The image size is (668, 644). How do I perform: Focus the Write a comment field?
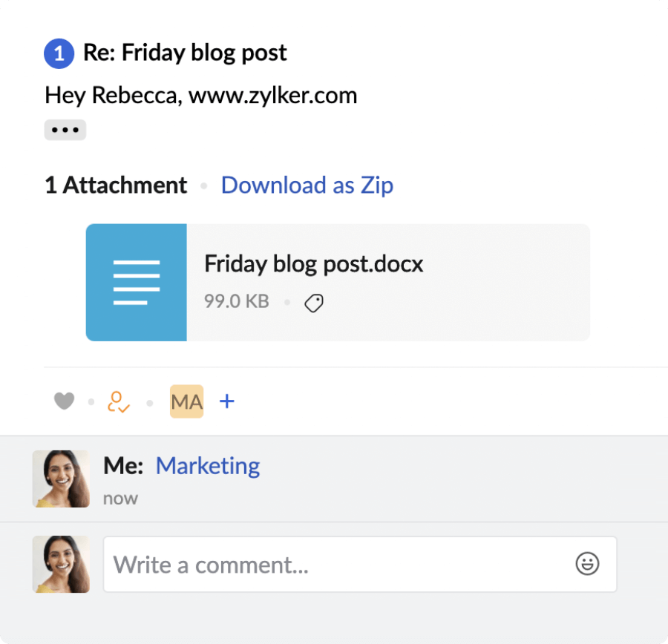tap(334, 565)
